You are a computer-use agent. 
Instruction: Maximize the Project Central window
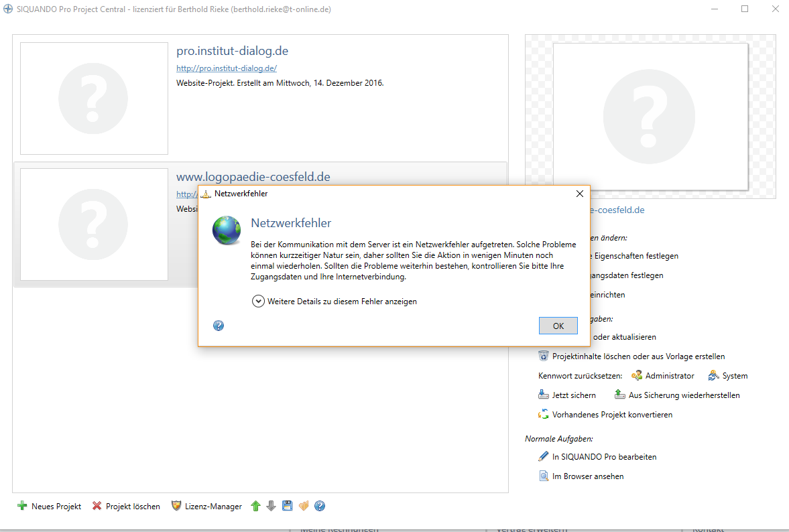745,9
